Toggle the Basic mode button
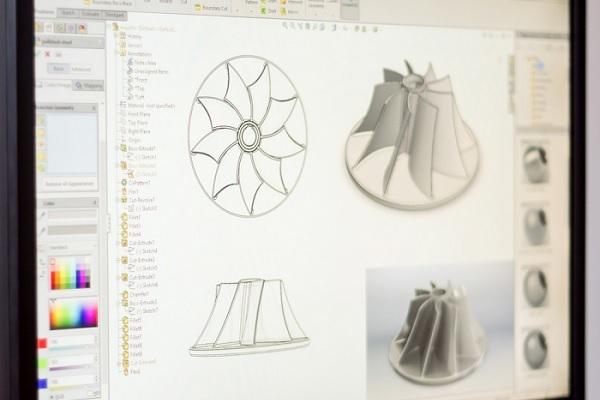The height and width of the screenshot is (400, 600). (58, 68)
